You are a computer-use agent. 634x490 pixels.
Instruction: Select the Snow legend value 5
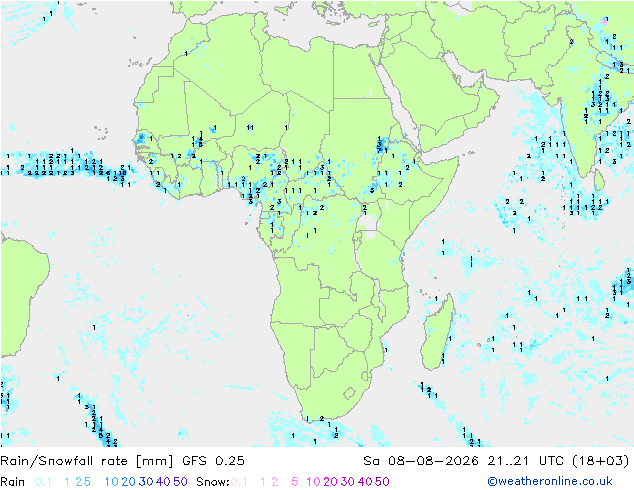[x=295, y=482]
